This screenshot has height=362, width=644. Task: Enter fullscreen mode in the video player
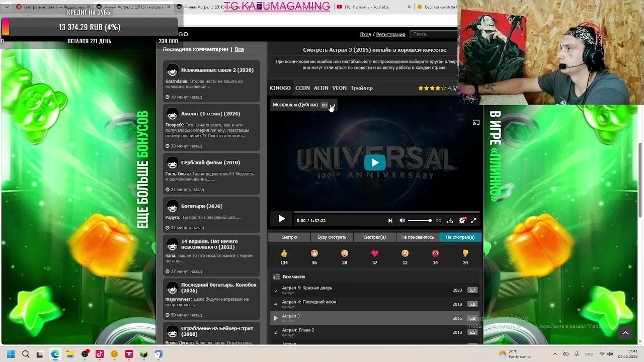(x=473, y=220)
